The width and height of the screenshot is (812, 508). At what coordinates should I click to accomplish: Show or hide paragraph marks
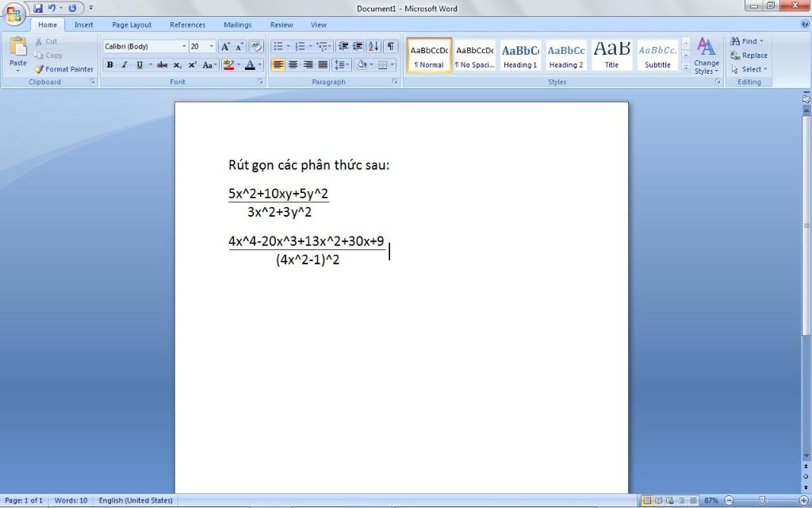click(x=390, y=47)
